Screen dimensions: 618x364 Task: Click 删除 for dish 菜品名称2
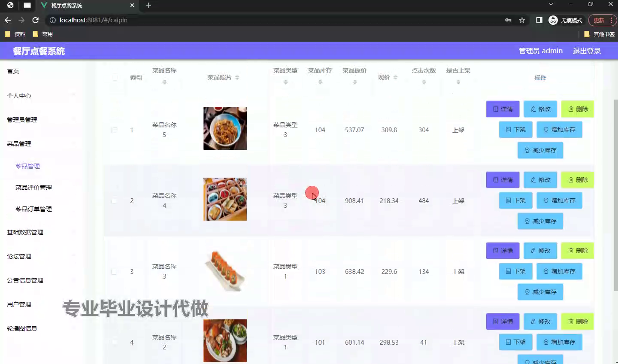pos(578,322)
